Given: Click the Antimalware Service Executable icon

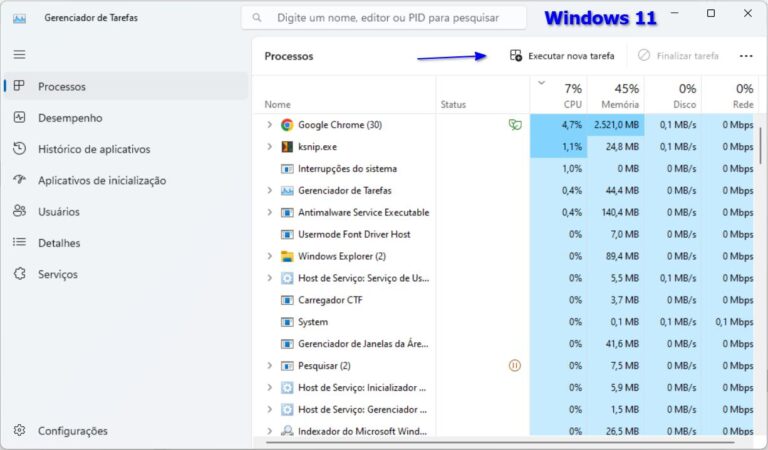Looking at the screenshot, I should pyautogui.click(x=287, y=213).
